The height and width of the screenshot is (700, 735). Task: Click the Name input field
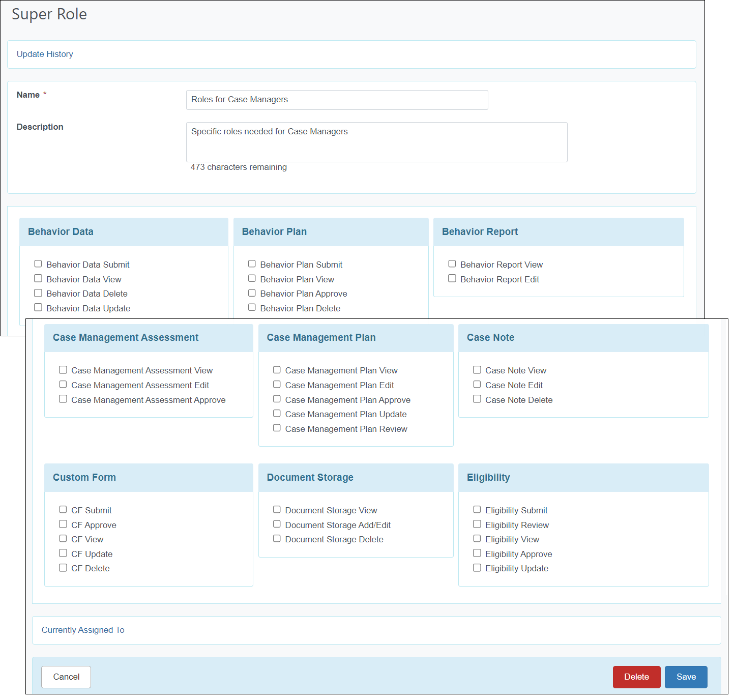pos(336,100)
